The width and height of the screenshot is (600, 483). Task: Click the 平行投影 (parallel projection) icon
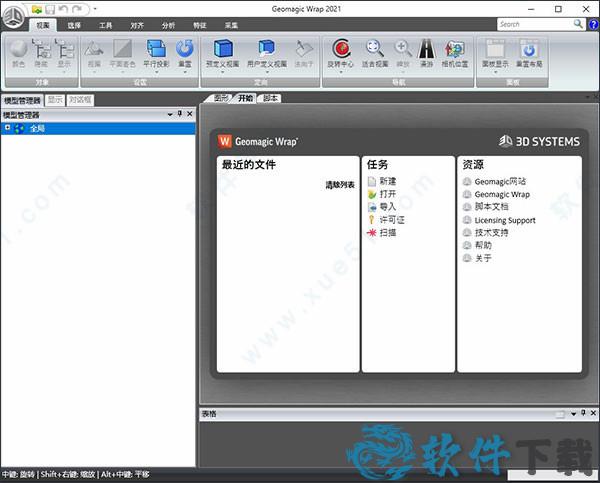point(156,49)
